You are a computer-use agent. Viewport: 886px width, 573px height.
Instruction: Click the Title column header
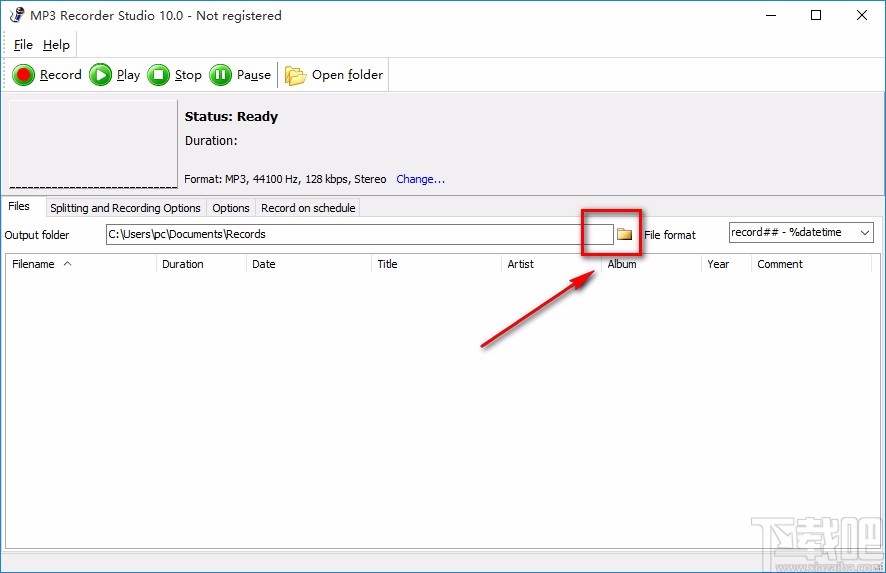436,264
